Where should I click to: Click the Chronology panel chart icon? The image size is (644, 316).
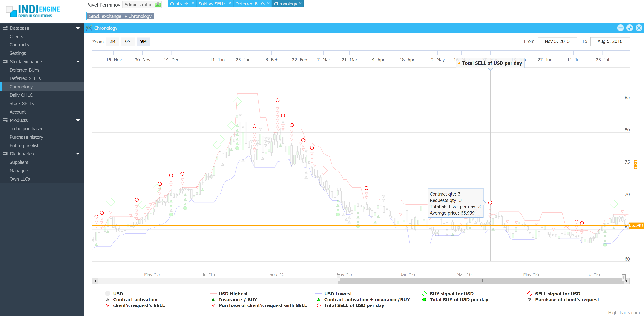(89, 28)
